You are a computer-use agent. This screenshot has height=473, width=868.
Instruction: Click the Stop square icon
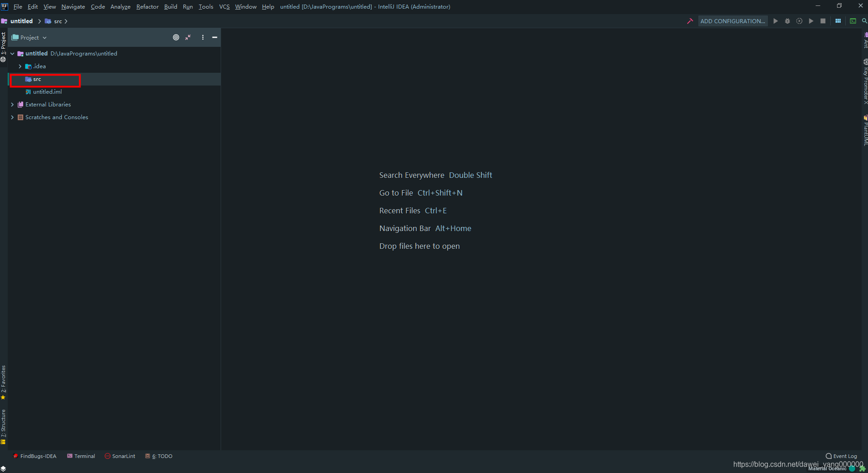823,21
